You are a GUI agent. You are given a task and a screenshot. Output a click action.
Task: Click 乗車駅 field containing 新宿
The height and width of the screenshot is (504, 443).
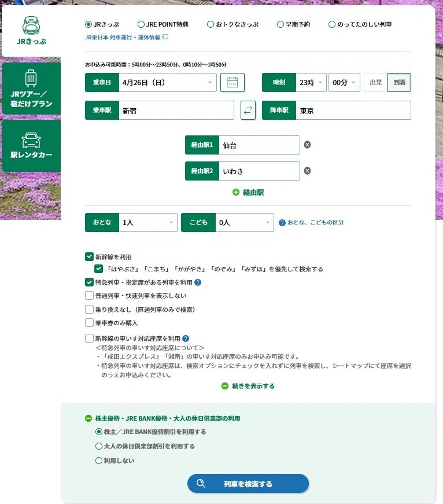pyautogui.click(x=176, y=111)
